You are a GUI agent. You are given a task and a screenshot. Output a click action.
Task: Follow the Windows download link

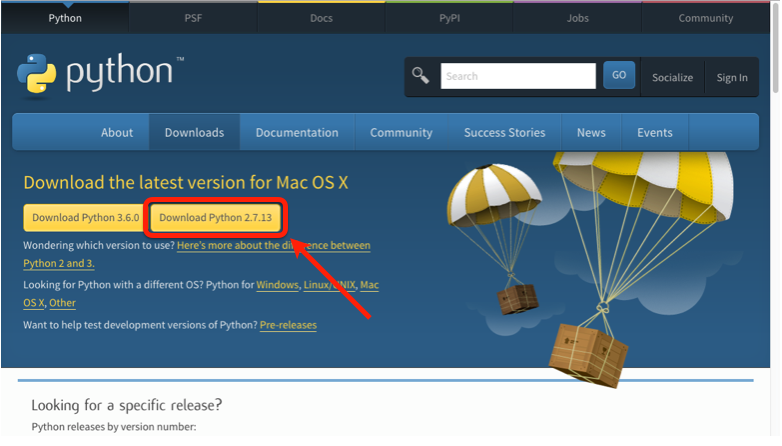pos(277,285)
